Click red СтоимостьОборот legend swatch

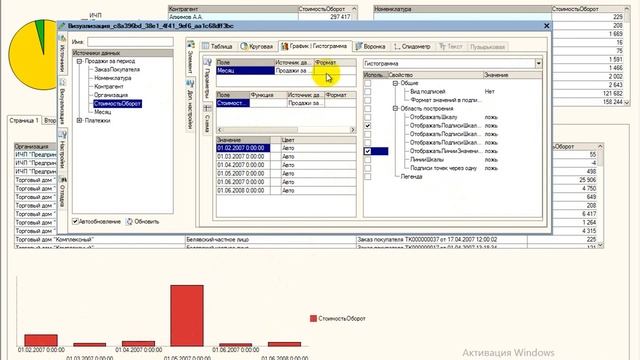tap(313, 318)
